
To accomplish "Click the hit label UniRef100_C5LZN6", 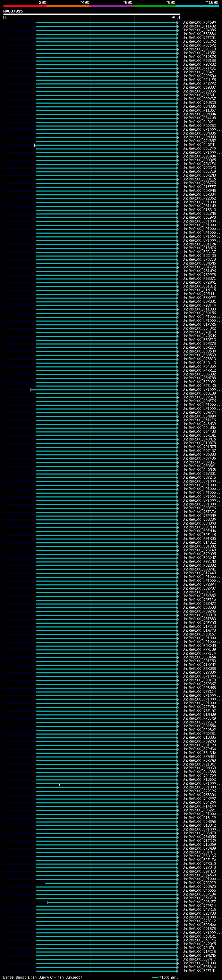I will [x=199, y=214].
